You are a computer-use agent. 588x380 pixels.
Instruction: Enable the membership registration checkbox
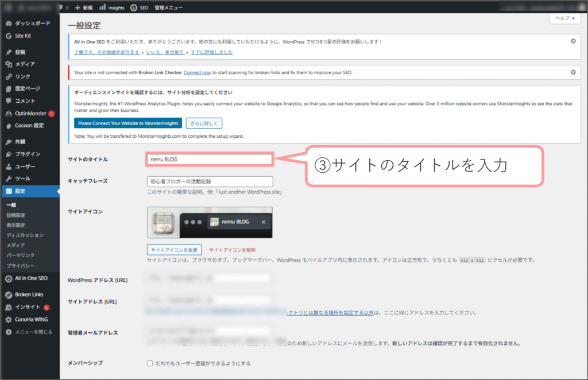(150, 363)
